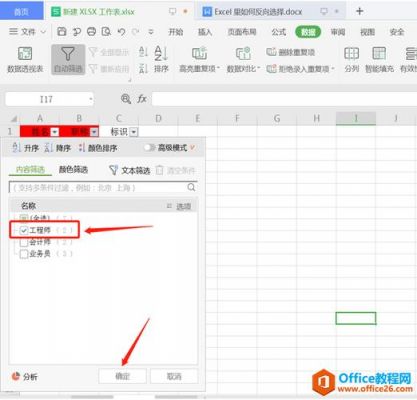
Task: Click 颜色排序 color sort in filter panel
Action: pyautogui.click(x=98, y=148)
